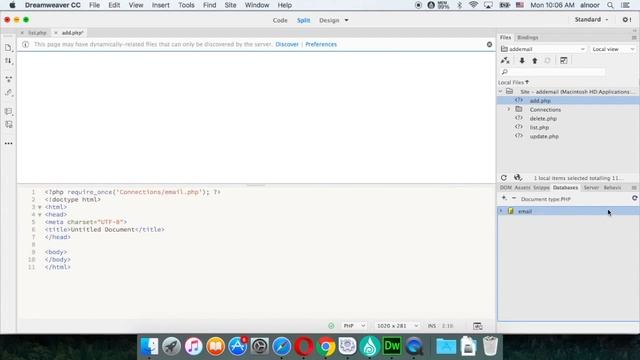Viewport: 640px width, 360px height.
Task: Click the Files panel search field
Action: [552, 72]
